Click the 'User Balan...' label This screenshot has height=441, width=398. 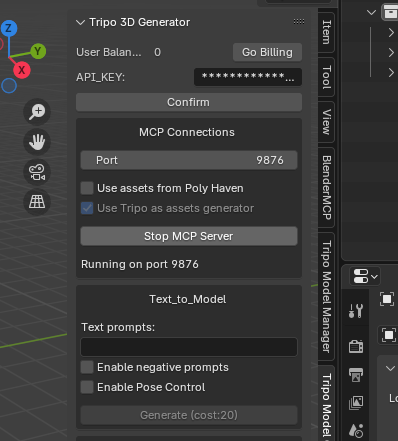coord(109,52)
